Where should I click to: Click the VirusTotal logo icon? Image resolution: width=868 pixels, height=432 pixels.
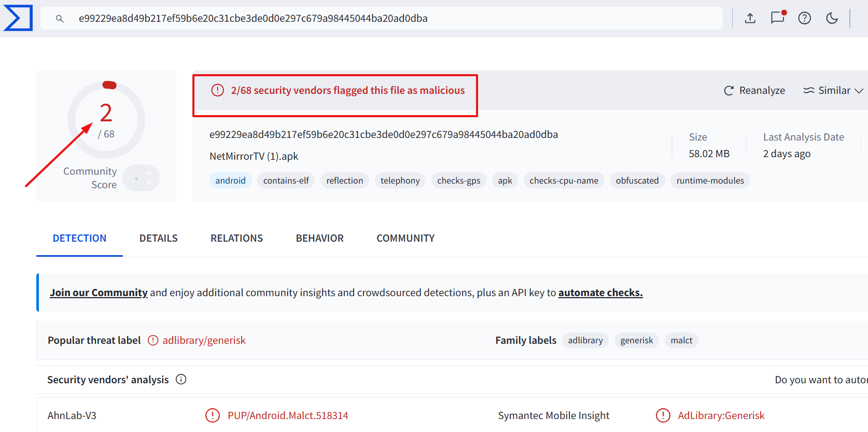pyautogui.click(x=18, y=18)
